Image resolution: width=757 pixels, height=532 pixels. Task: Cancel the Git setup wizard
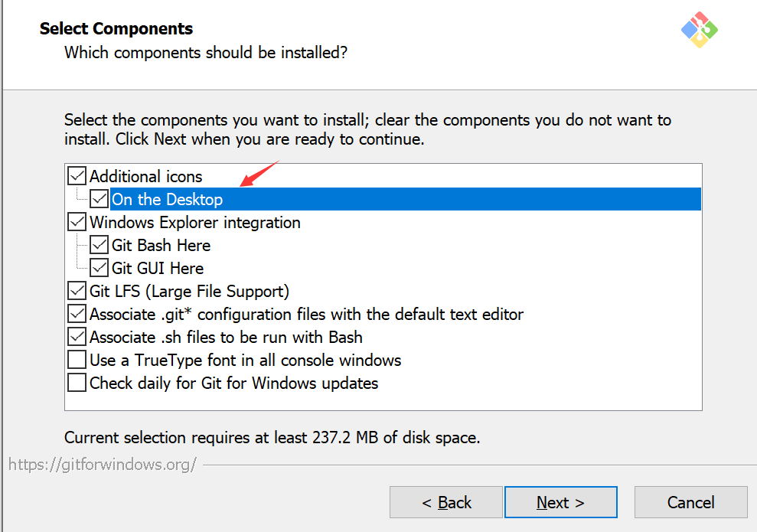(690, 502)
